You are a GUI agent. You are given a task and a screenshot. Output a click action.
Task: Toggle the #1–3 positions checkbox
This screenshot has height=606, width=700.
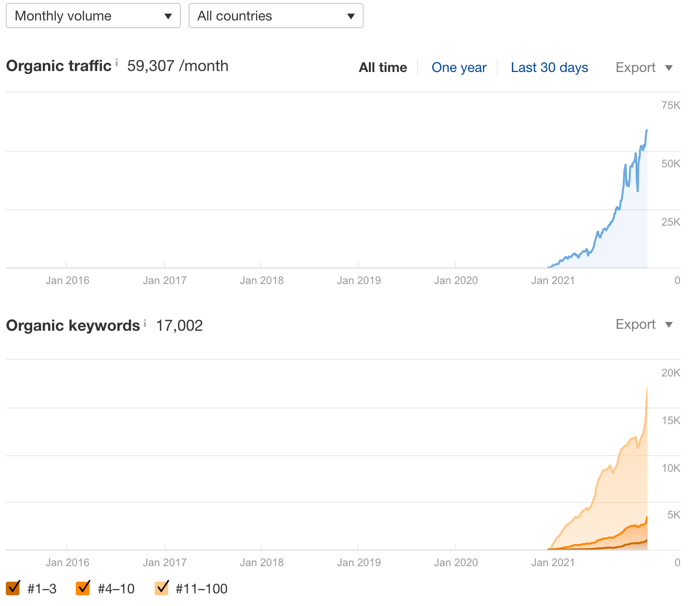coord(13,588)
